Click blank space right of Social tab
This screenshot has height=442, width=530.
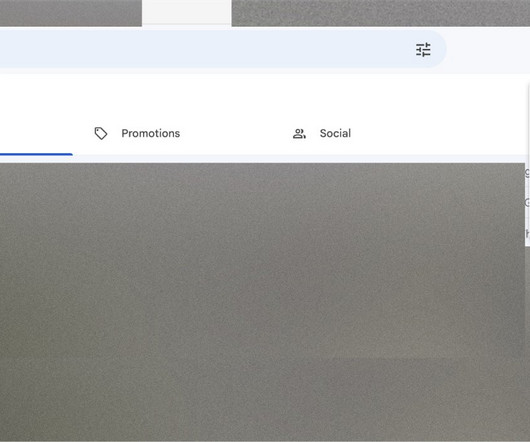439,133
